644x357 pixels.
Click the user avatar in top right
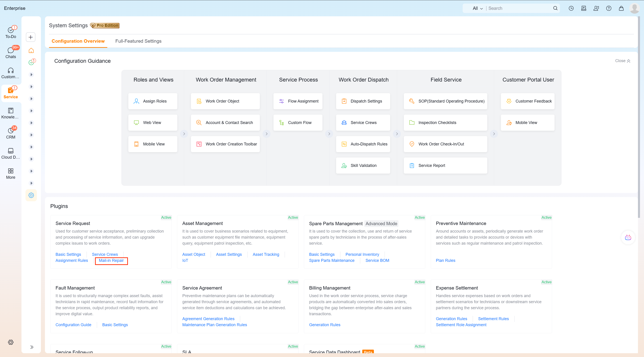click(x=635, y=8)
